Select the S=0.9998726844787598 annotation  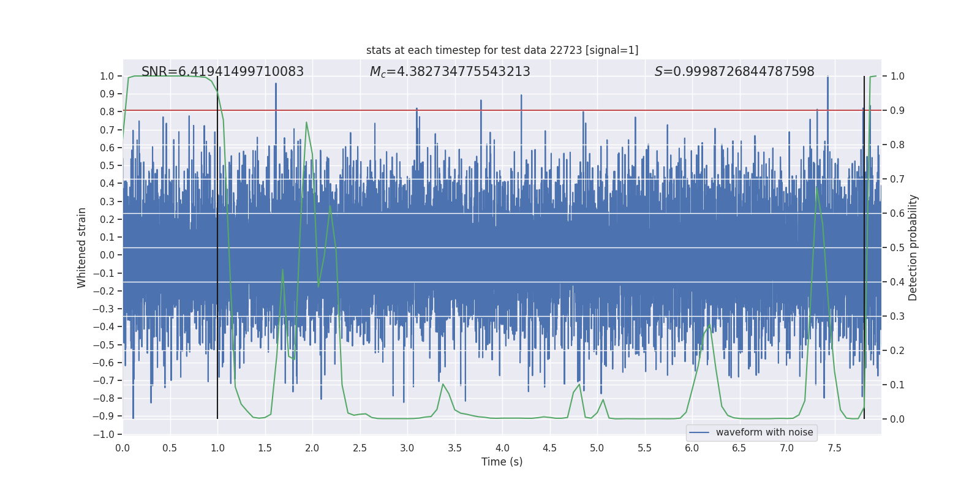pos(734,72)
